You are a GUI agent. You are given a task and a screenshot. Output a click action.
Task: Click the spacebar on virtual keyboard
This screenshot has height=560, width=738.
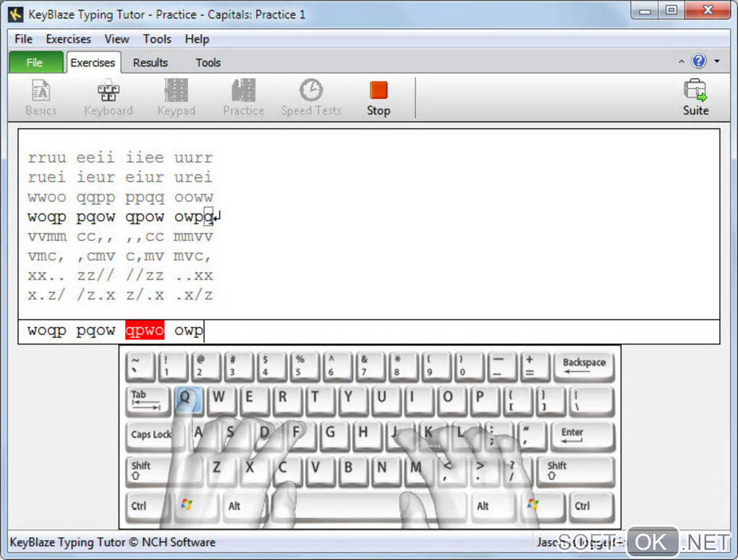pos(368,506)
